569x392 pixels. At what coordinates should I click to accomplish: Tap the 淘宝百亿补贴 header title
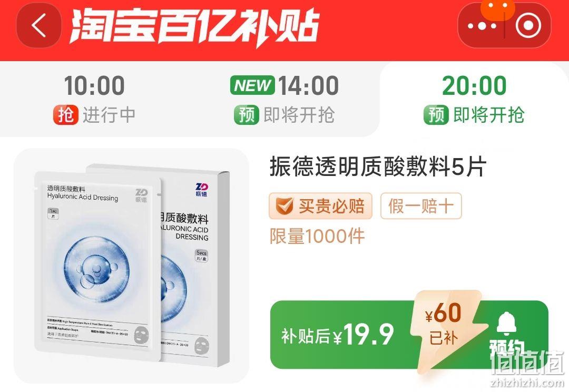[194, 25]
